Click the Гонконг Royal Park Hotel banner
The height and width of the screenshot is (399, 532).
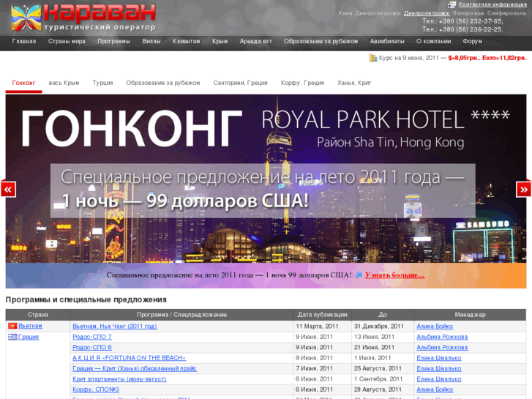click(x=266, y=179)
